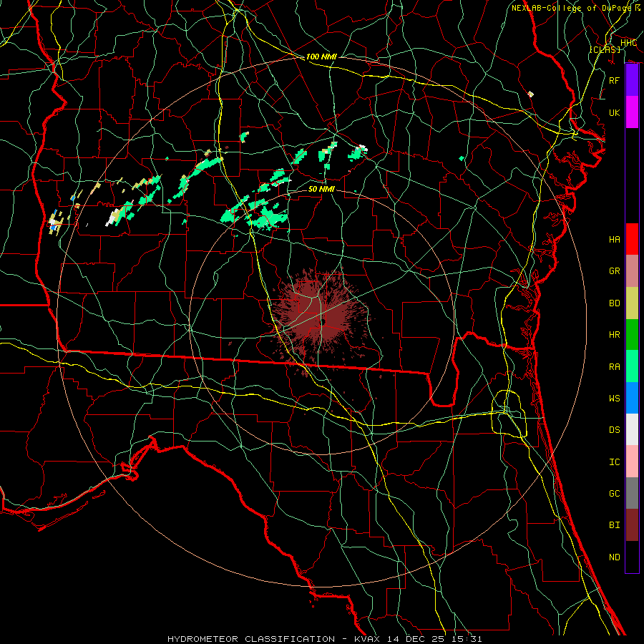Image resolution: width=644 pixels, height=644 pixels.
Task: Click the RA light green legend swatch
Action: tap(632, 366)
